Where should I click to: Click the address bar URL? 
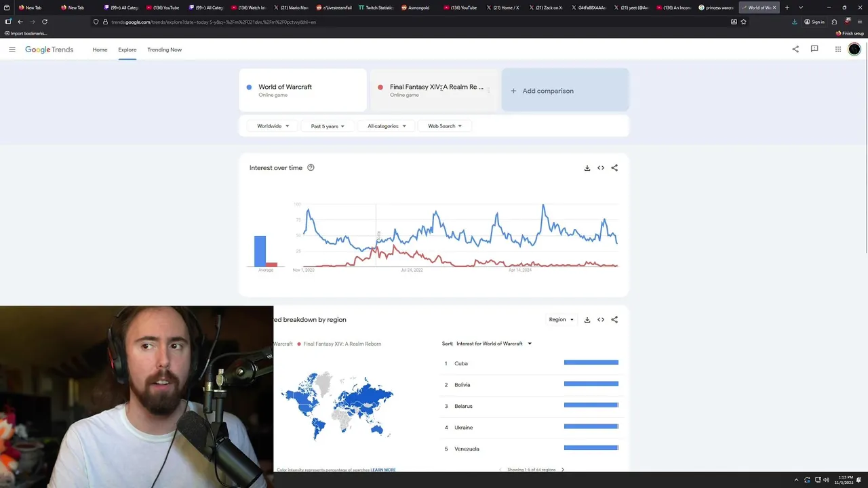pyautogui.click(x=214, y=22)
